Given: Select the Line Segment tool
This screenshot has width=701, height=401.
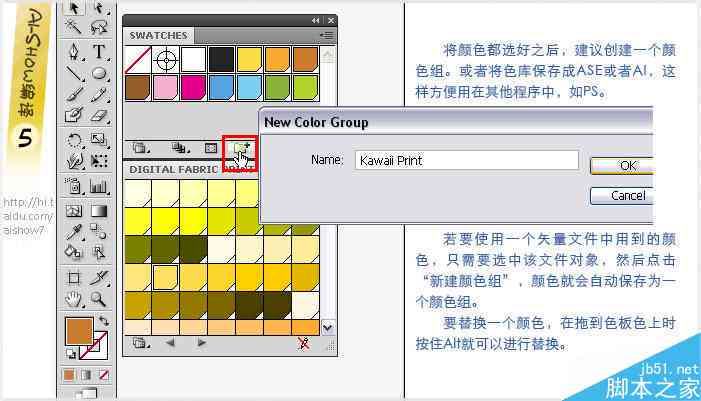Looking at the screenshot, I should [74, 73].
